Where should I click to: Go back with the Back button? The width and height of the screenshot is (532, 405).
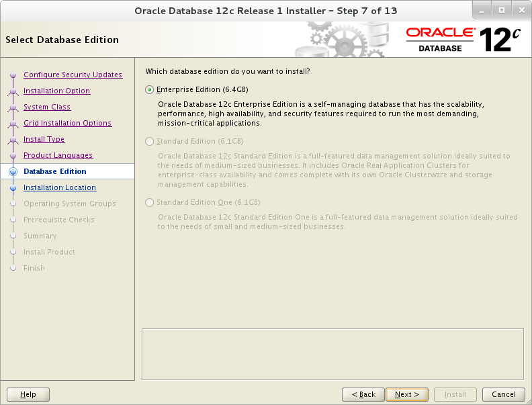(x=363, y=394)
